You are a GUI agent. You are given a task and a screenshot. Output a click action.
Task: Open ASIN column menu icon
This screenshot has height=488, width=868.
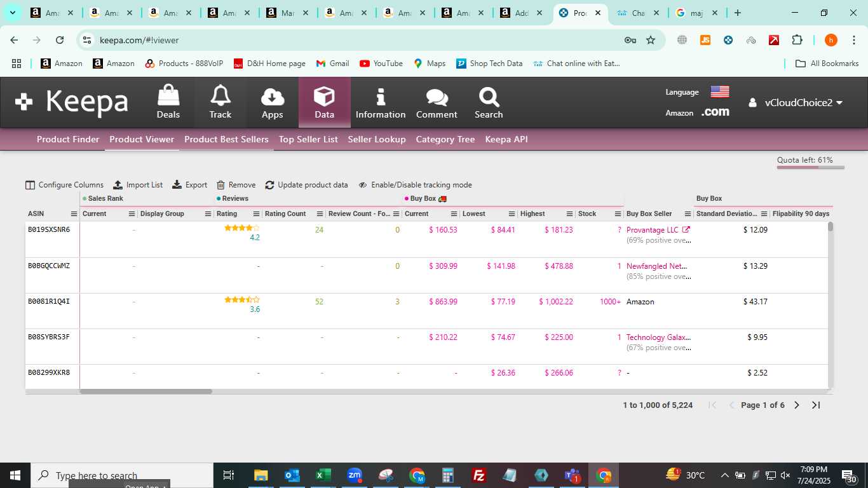pos(74,214)
